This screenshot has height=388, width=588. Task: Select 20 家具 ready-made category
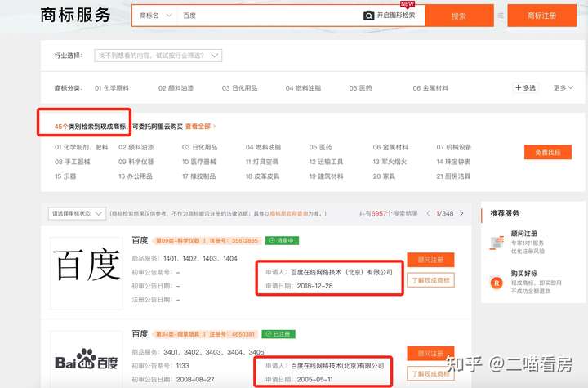[x=384, y=176]
